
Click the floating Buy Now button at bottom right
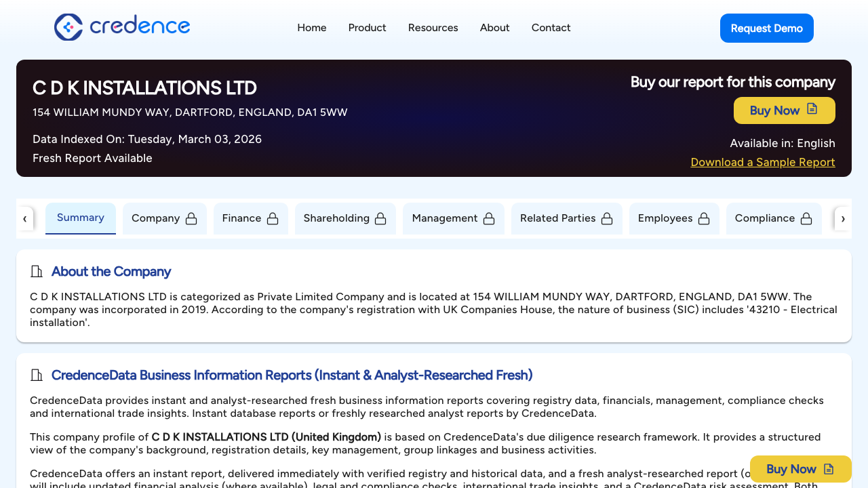[800, 468]
